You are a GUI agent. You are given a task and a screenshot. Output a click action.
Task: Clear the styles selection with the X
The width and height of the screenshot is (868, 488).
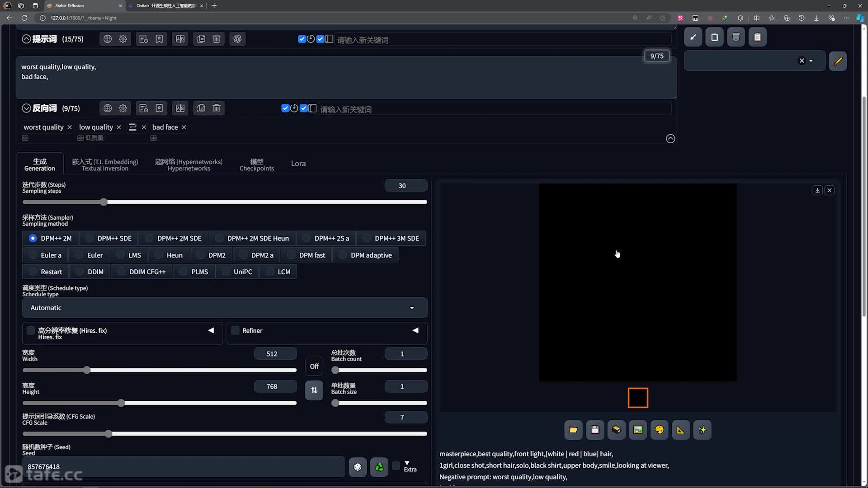coord(802,61)
